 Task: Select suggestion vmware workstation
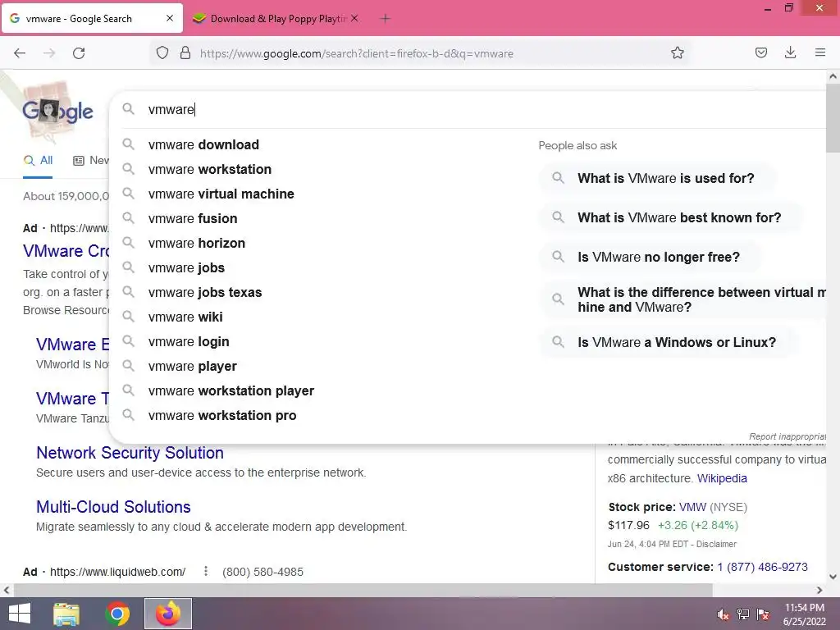(x=210, y=169)
